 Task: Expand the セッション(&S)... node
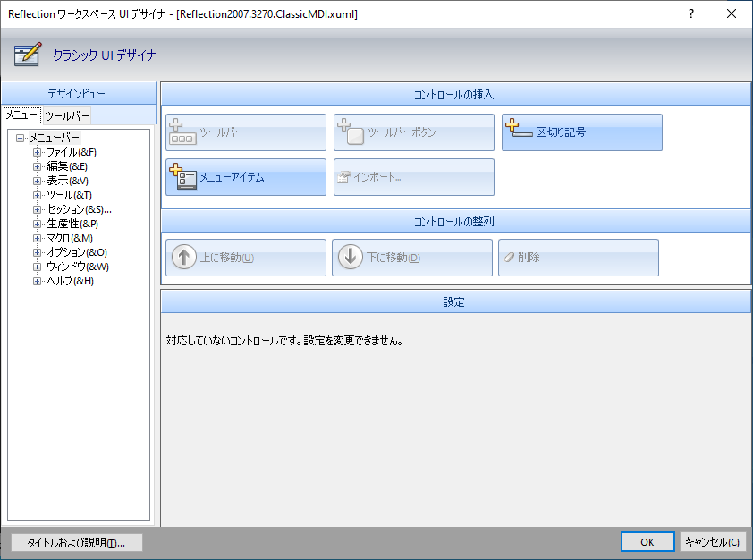click(x=37, y=210)
